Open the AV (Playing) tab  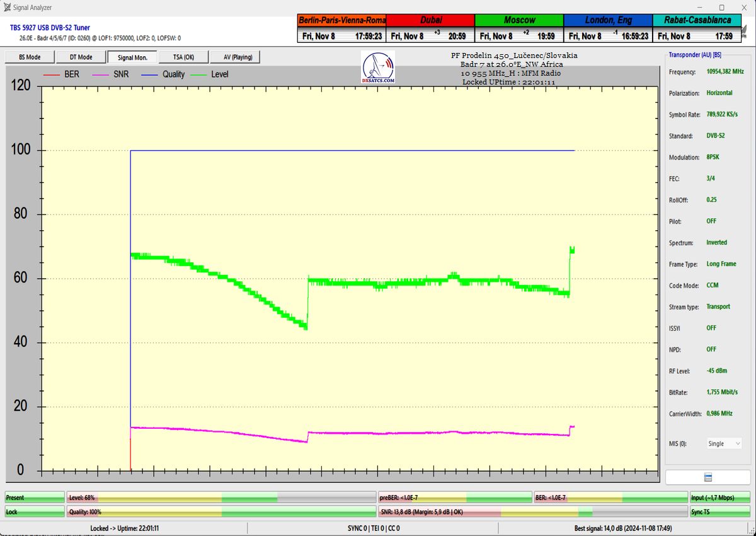tap(234, 57)
